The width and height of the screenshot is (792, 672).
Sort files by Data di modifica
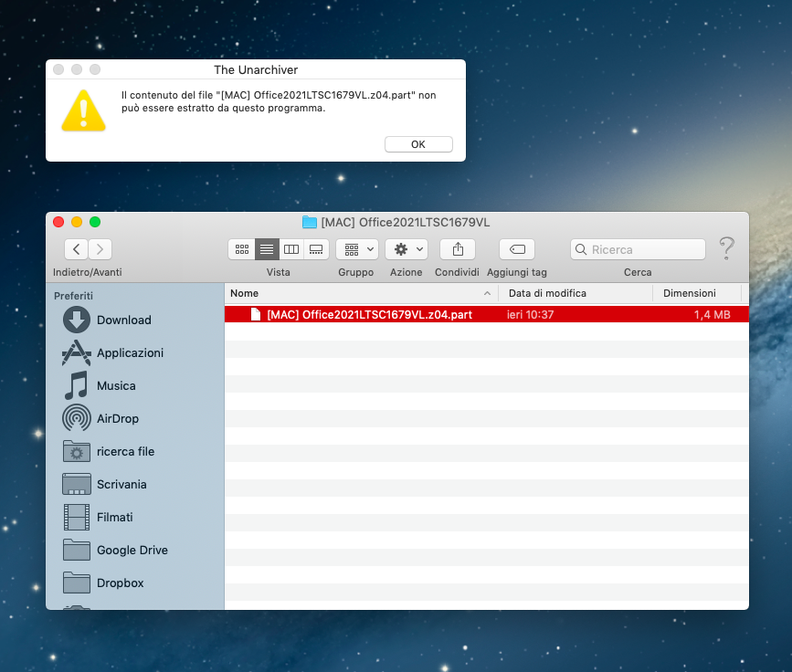point(576,293)
